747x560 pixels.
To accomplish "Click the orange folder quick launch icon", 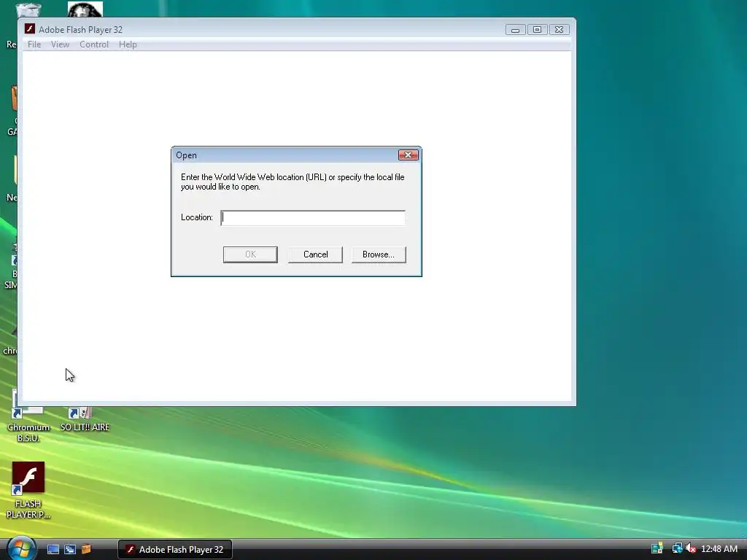I will click(x=86, y=550).
